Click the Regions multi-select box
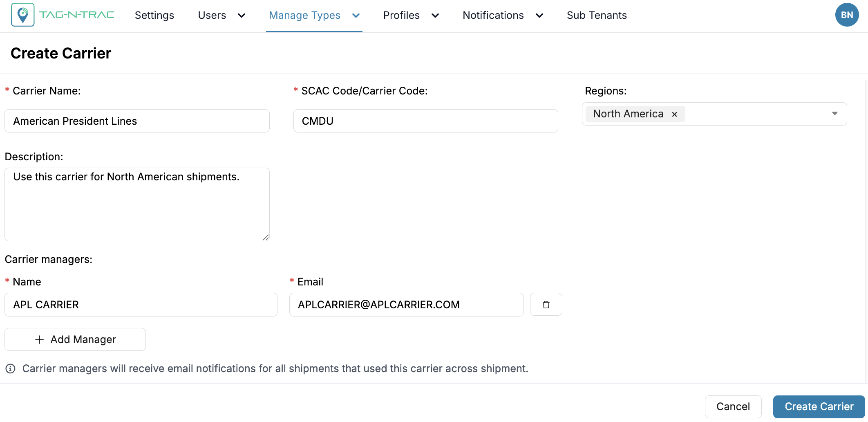Viewport: 868px width, 422px height. coord(714,114)
